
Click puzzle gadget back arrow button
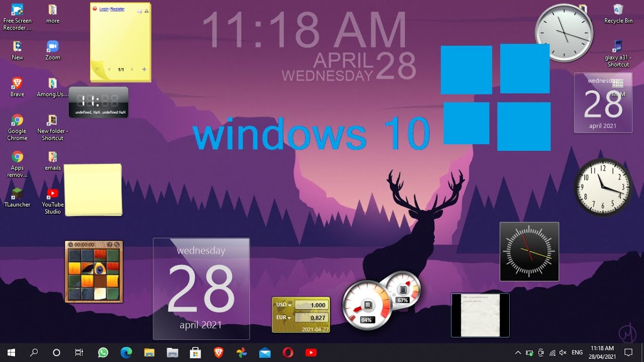70,245
